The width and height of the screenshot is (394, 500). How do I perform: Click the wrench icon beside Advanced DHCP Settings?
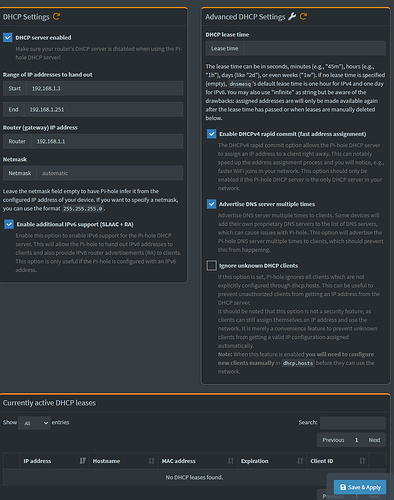click(292, 16)
